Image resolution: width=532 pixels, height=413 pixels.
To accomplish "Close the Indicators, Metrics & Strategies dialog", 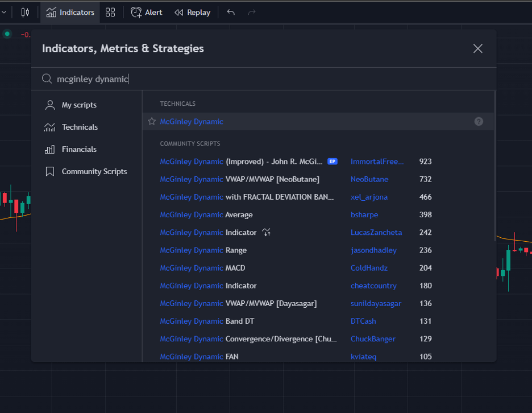I will click(x=477, y=48).
